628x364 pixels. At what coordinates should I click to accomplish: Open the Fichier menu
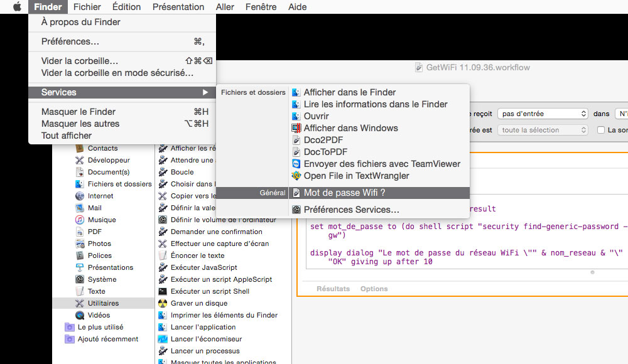[87, 7]
